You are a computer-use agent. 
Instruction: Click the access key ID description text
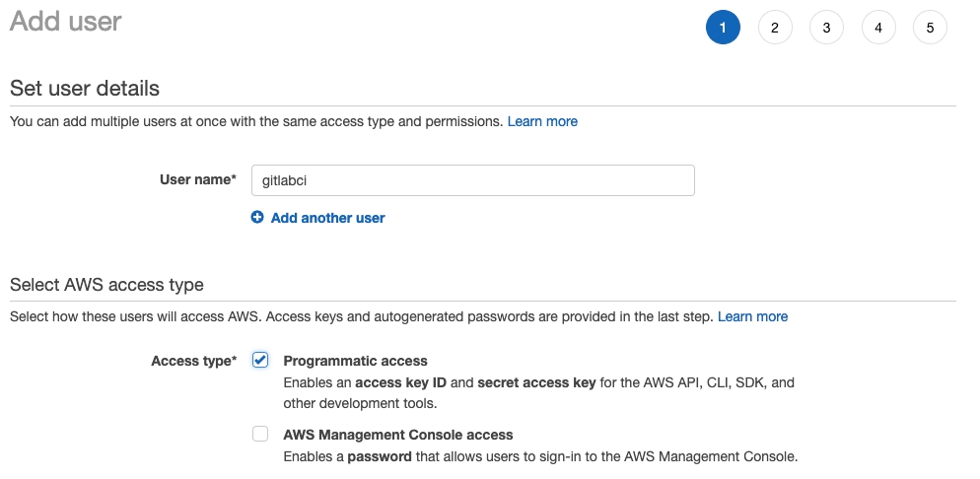[537, 382]
